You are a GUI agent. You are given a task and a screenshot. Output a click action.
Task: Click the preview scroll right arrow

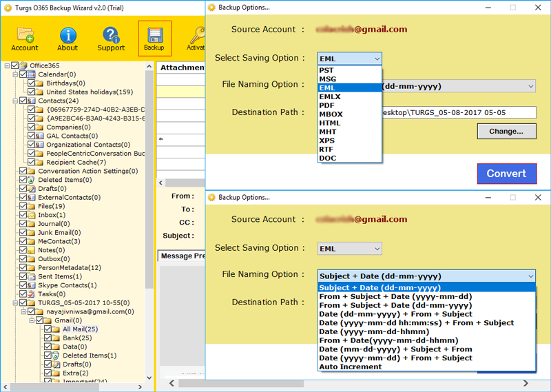click(x=526, y=383)
